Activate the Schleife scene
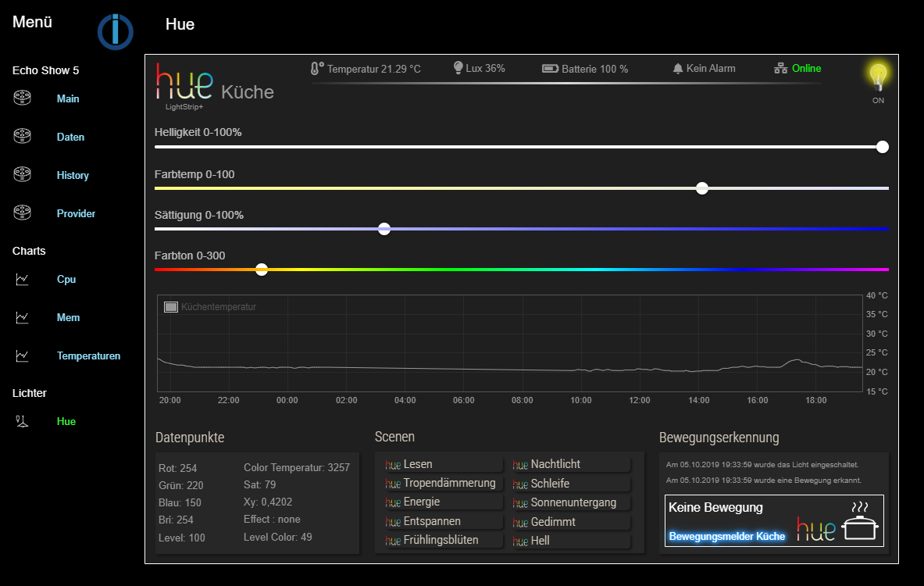This screenshot has height=586, width=924. 570,484
